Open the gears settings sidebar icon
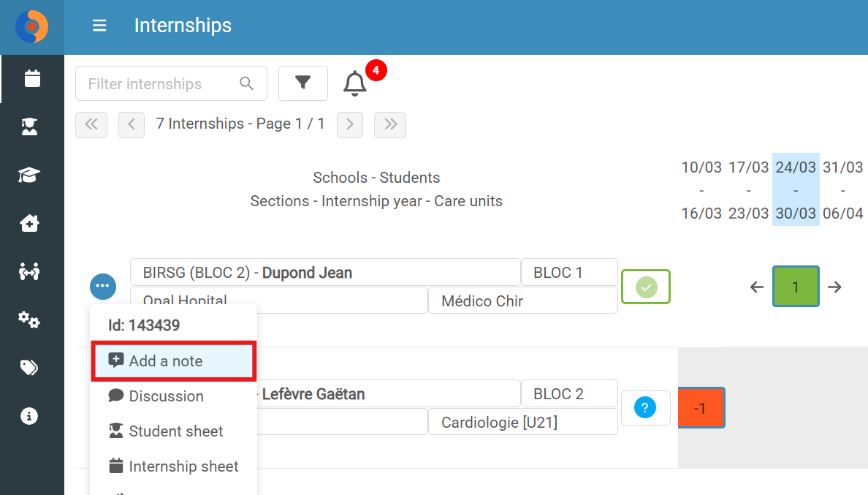This screenshot has width=868, height=495. (x=28, y=320)
